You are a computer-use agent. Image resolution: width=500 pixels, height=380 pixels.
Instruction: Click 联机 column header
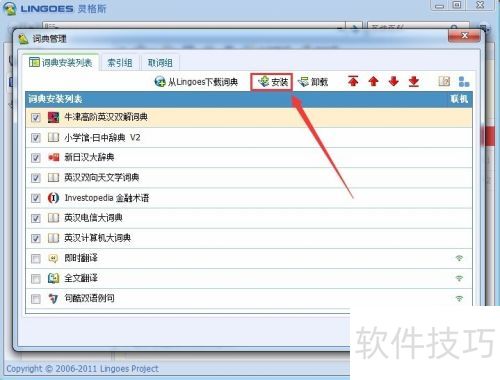pyautogui.click(x=459, y=99)
